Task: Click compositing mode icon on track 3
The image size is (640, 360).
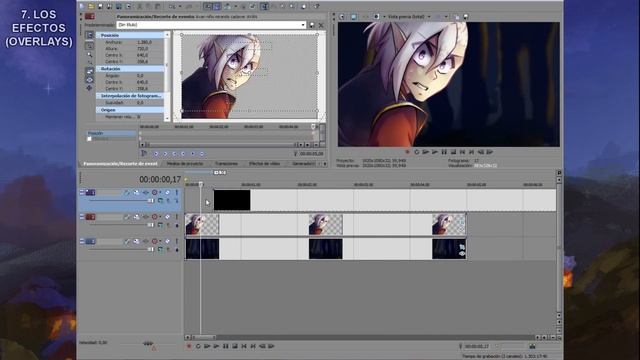Action: coord(160,249)
